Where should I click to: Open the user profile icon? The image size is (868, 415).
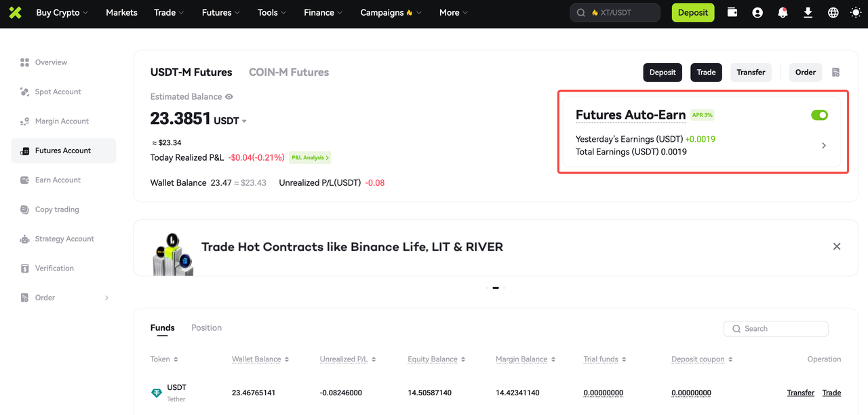coord(757,12)
